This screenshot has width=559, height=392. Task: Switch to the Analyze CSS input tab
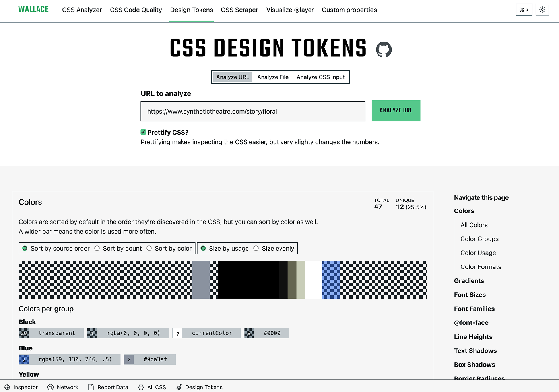(320, 77)
